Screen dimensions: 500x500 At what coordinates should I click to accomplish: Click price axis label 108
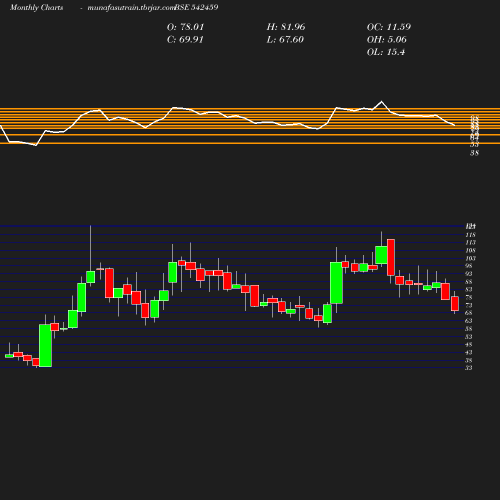[x=471, y=251]
